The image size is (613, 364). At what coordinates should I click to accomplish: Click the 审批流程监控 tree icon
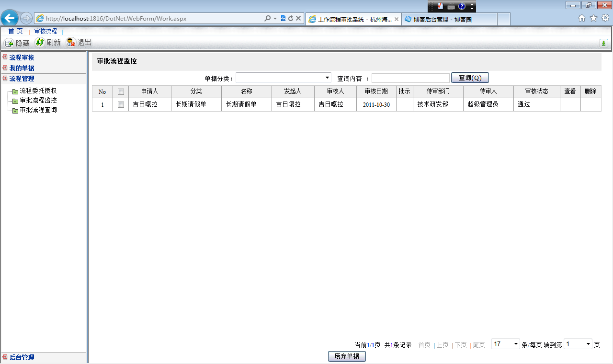coord(15,101)
